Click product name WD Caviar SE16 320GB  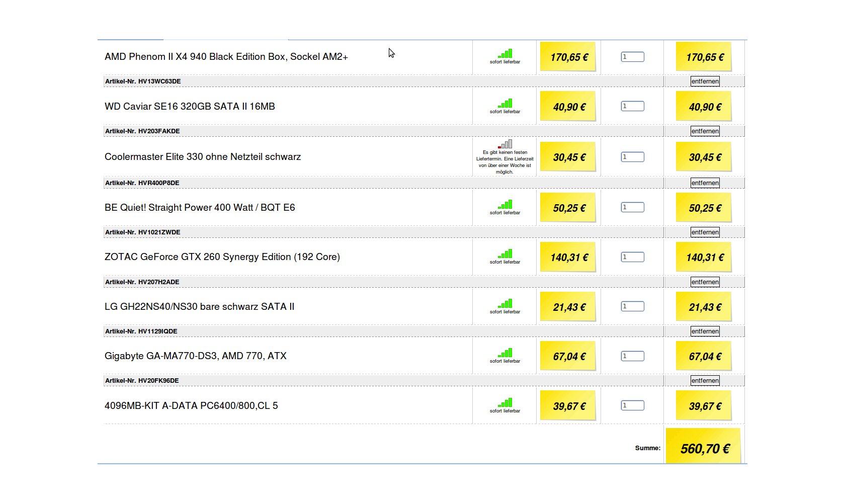point(190,107)
